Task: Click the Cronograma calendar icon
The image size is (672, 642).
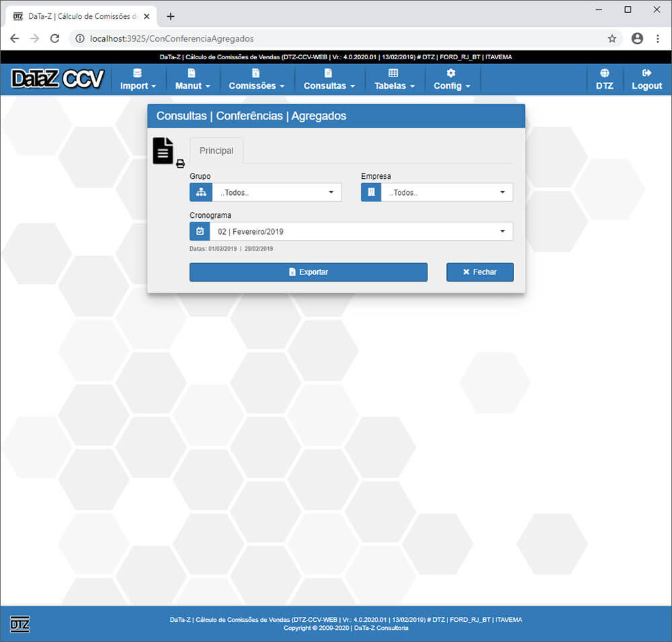Action: point(200,231)
